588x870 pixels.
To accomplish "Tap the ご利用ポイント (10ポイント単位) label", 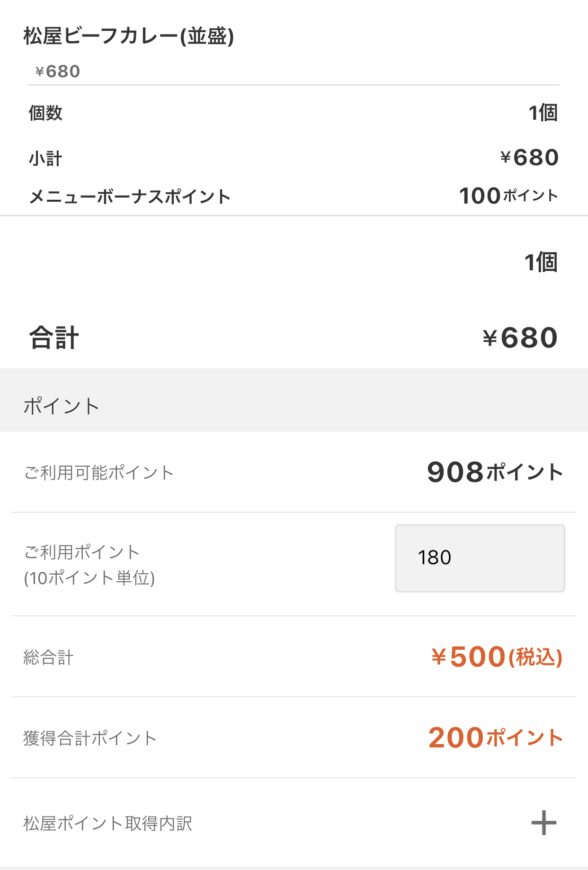I will pyautogui.click(x=89, y=565).
